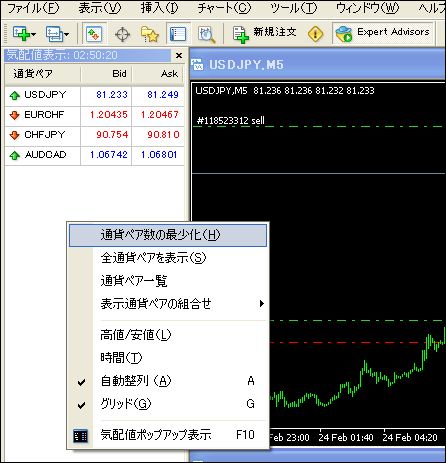Select the USDJPY row symbol
446x463 pixels.
[45, 95]
